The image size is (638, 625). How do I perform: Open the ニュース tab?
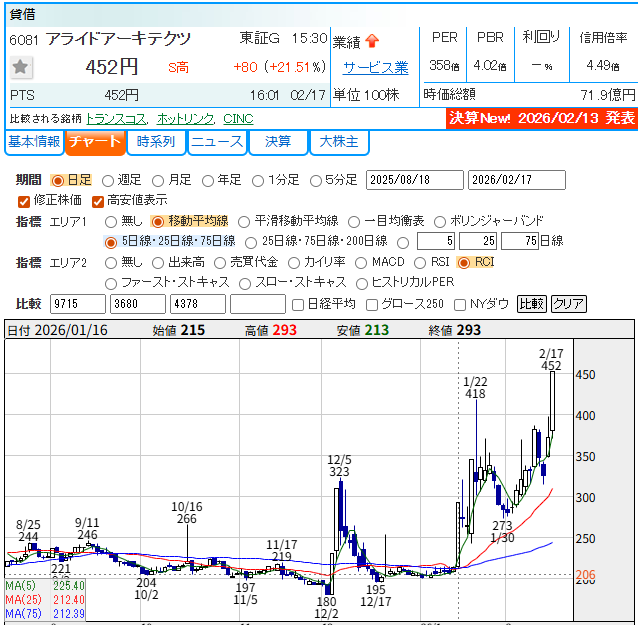(217, 142)
